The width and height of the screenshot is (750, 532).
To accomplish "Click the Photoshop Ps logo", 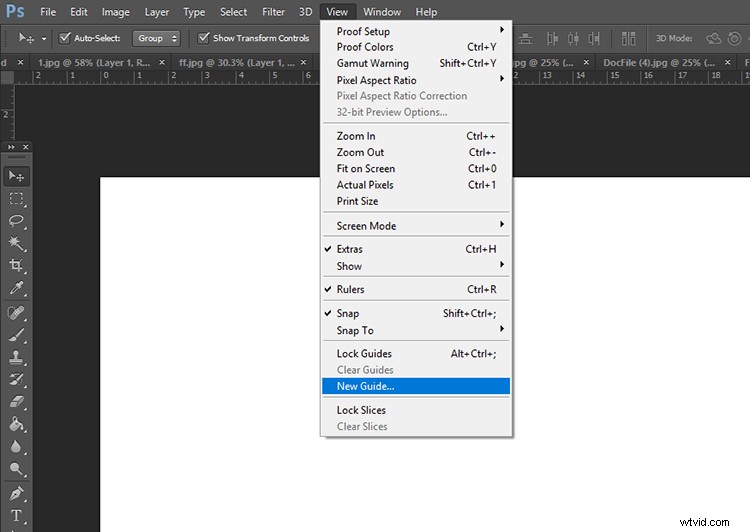I will [x=15, y=11].
